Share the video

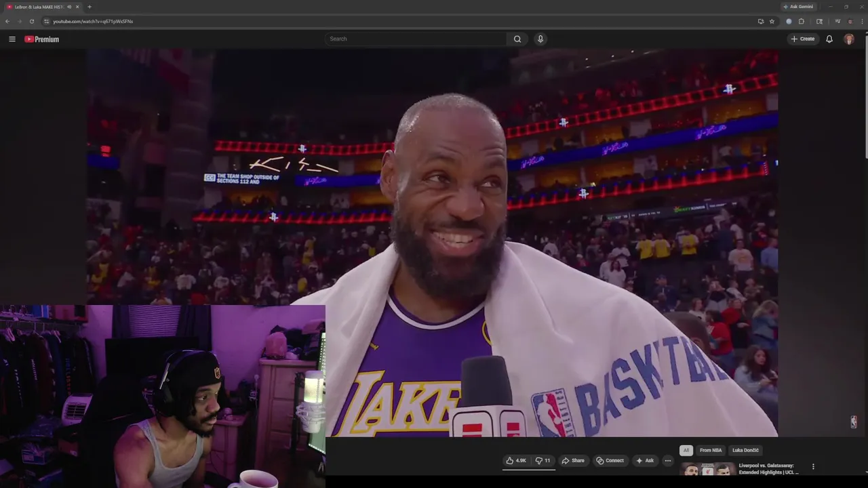[573, 461]
